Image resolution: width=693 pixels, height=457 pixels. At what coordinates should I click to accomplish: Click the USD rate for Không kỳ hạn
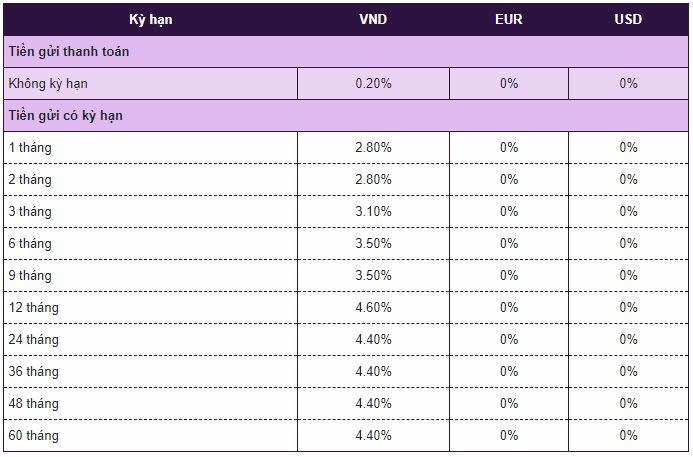tap(628, 83)
